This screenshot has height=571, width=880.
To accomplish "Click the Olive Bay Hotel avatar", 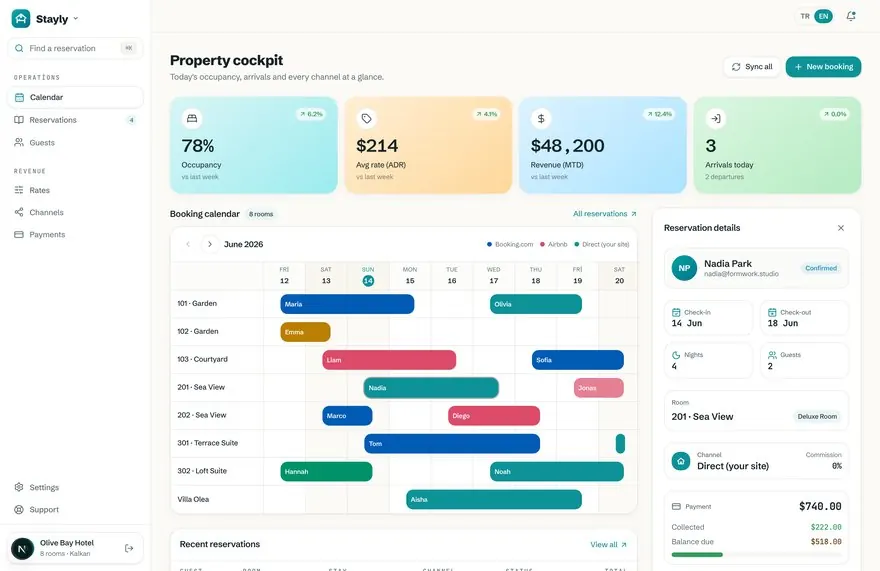I will coord(22,548).
